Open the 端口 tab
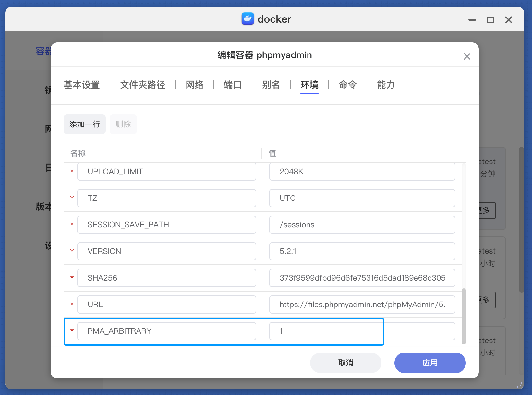Viewport: 532px width, 395px height. point(233,85)
